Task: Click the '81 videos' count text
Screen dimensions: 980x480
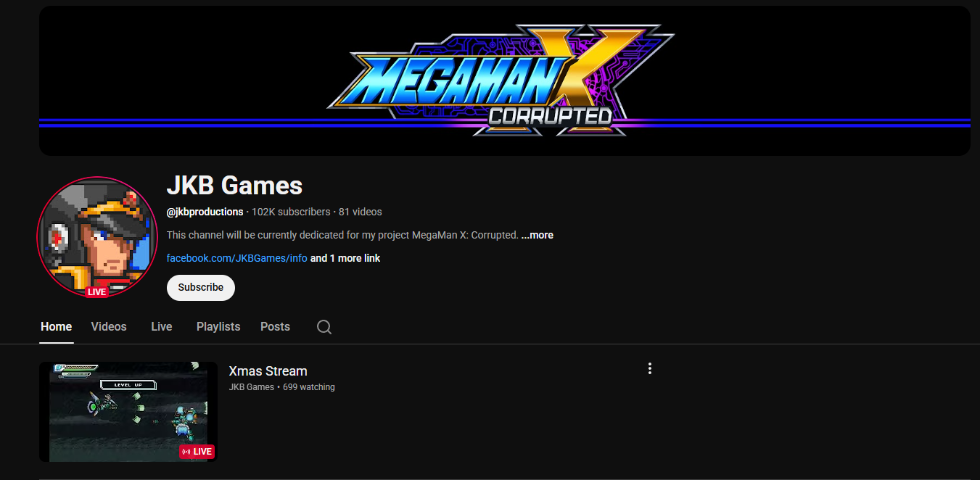Action: click(361, 212)
